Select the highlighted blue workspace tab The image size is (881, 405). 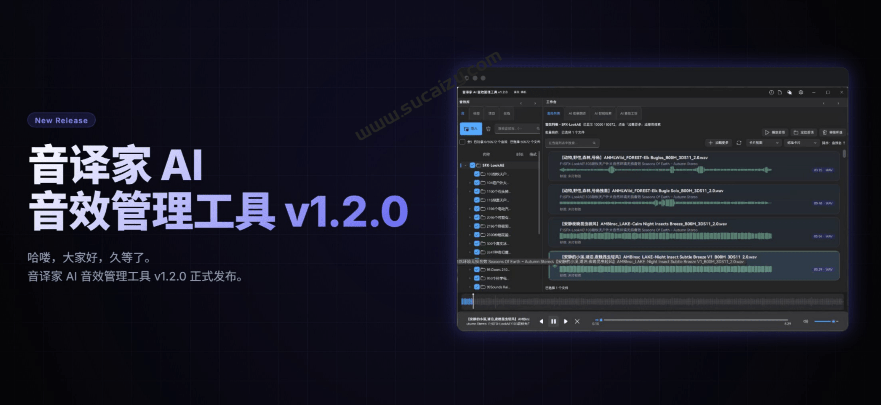coord(554,113)
